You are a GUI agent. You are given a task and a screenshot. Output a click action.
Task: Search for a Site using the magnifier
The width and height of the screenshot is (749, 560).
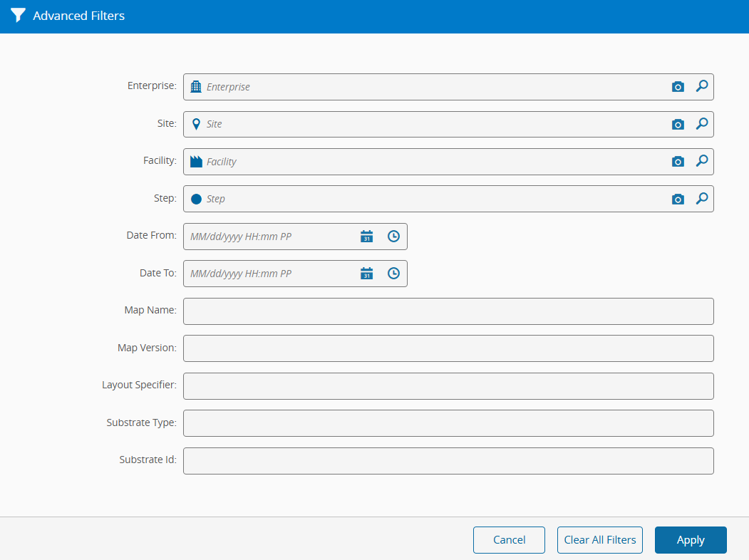point(702,124)
